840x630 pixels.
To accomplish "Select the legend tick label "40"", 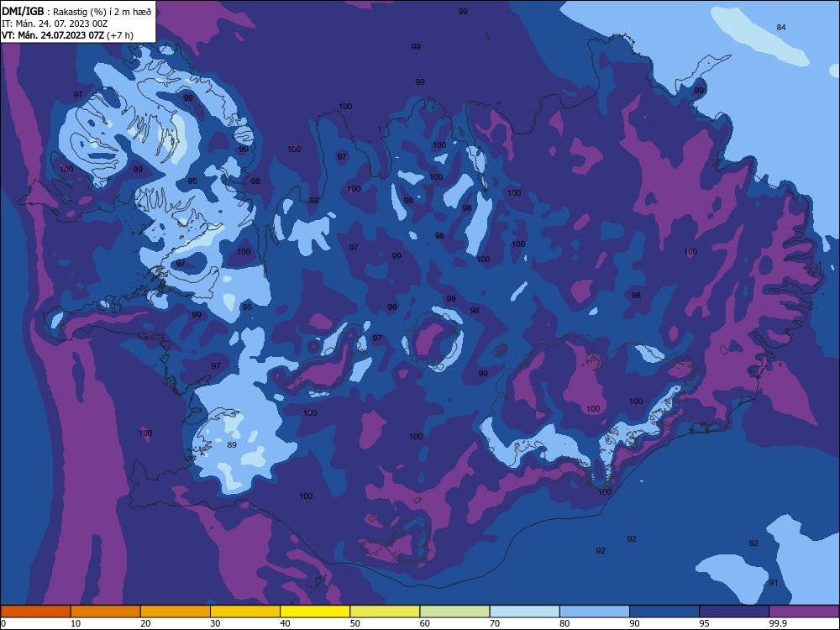I will coord(286,623).
